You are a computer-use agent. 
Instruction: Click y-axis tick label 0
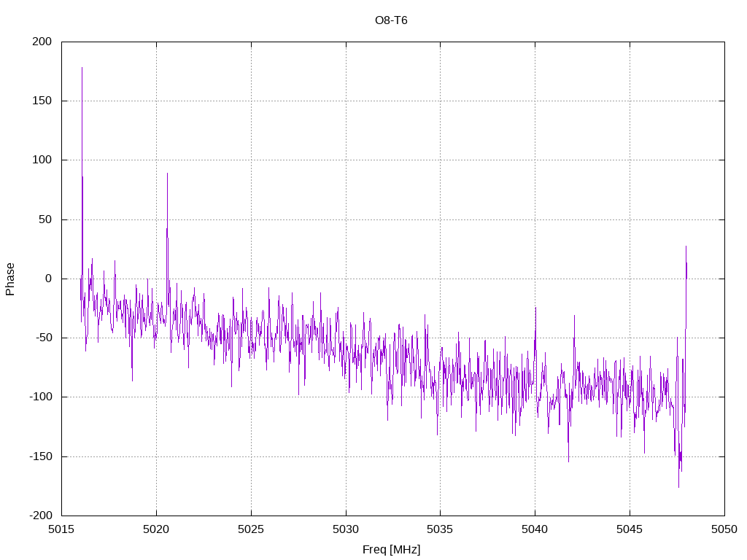49,279
